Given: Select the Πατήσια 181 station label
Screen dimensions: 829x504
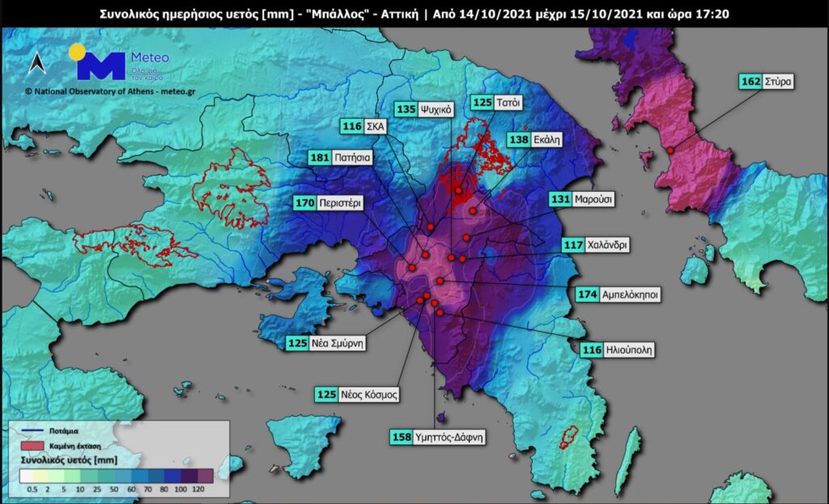Looking at the screenshot, I should tap(340, 159).
